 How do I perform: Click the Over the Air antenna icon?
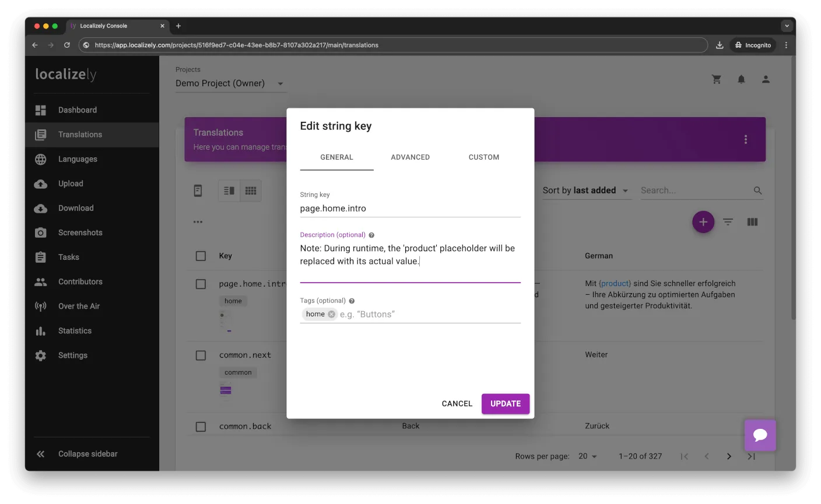pos(40,306)
